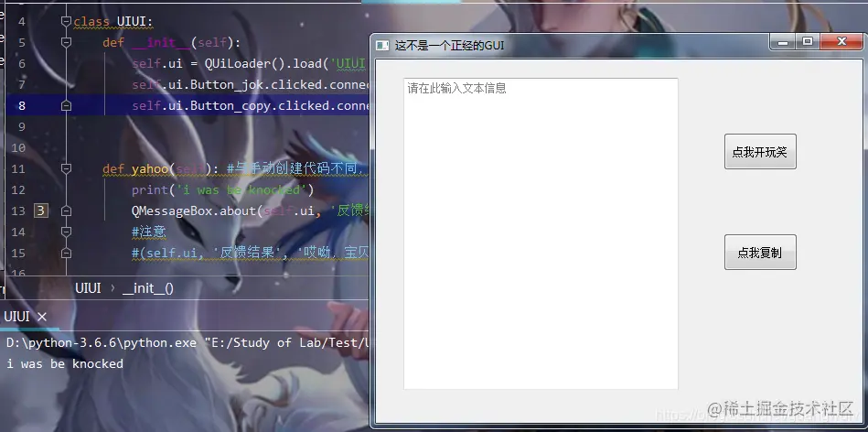Minimize the 这不是一个正经的GUI window

pos(783,42)
